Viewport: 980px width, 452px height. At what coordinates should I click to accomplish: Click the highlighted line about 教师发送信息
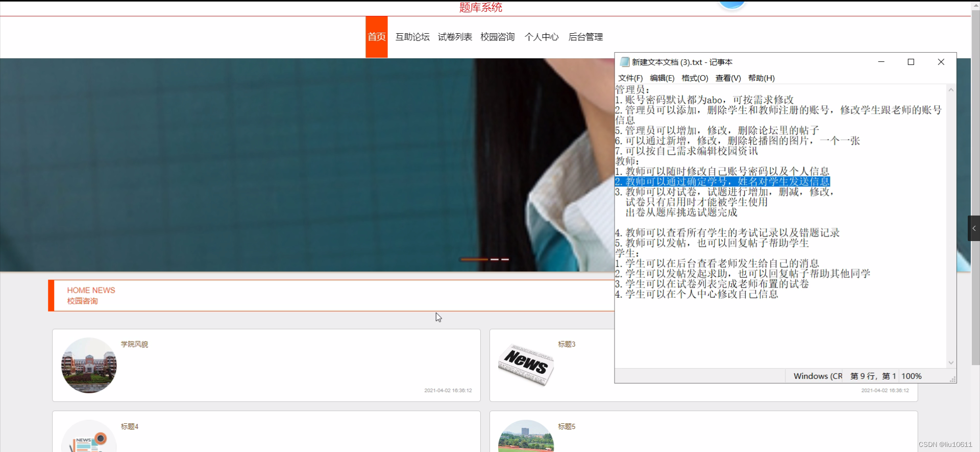[x=722, y=182]
